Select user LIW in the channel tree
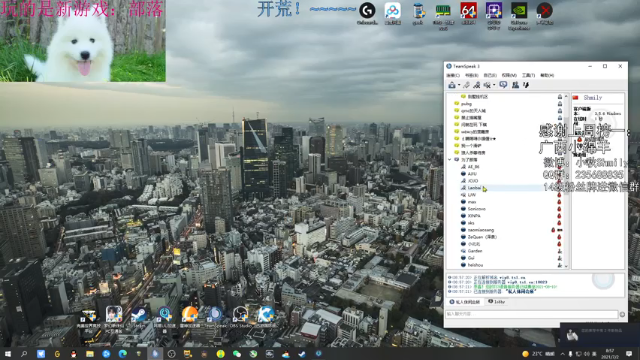 [x=471, y=195]
